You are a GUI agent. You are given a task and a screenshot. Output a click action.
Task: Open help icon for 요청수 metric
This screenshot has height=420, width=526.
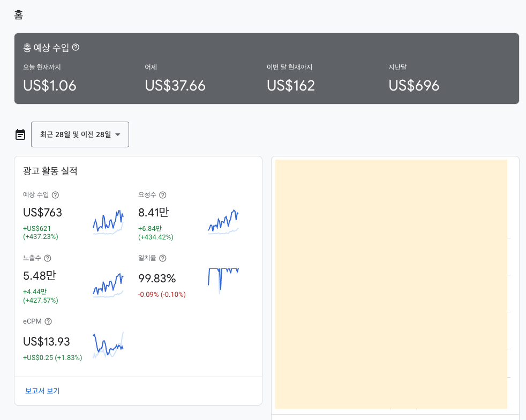(163, 195)
